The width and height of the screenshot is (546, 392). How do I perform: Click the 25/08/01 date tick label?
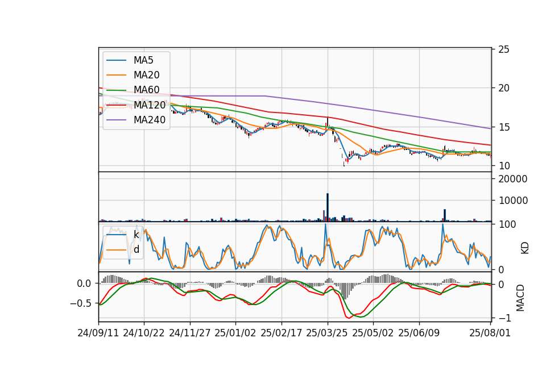pyautogui.click(x=490, y=333)
